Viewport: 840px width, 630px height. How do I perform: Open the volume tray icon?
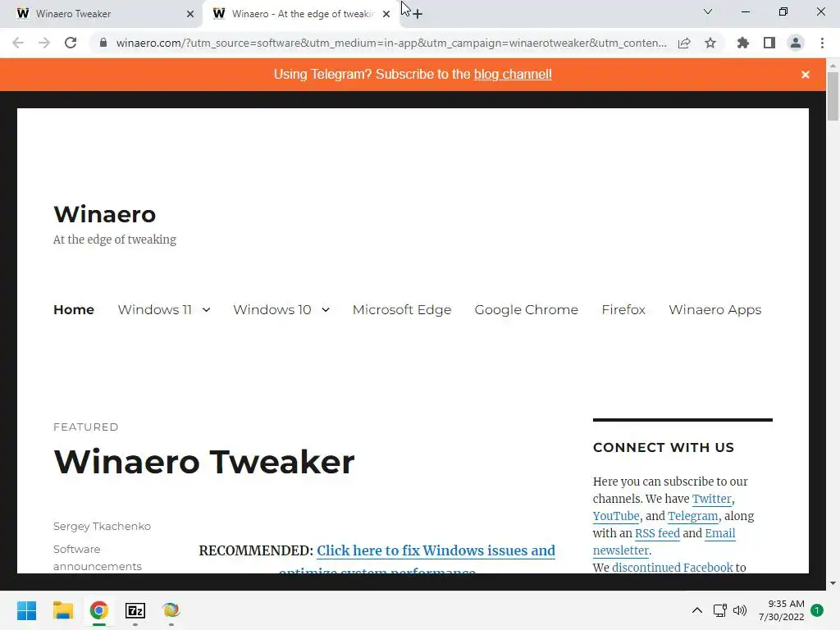(740, 610)
